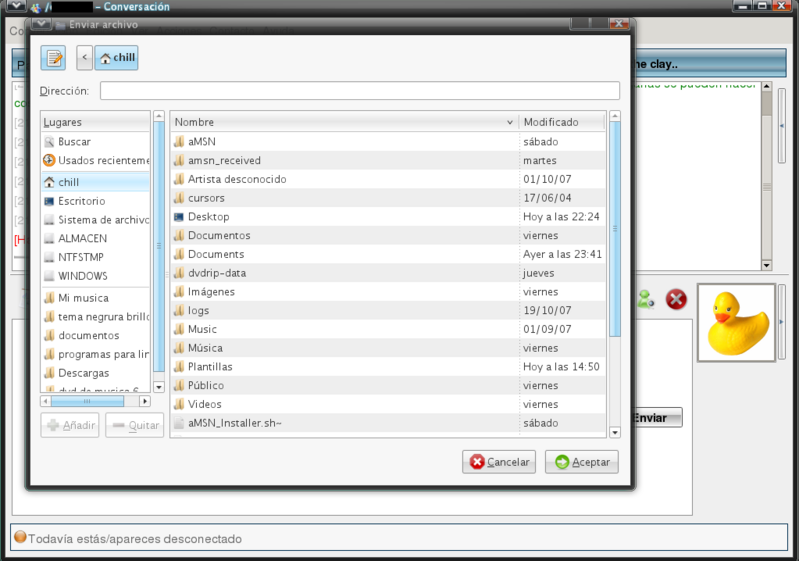
Task: Select the chill home place
Action: click(x=95, y=182)
